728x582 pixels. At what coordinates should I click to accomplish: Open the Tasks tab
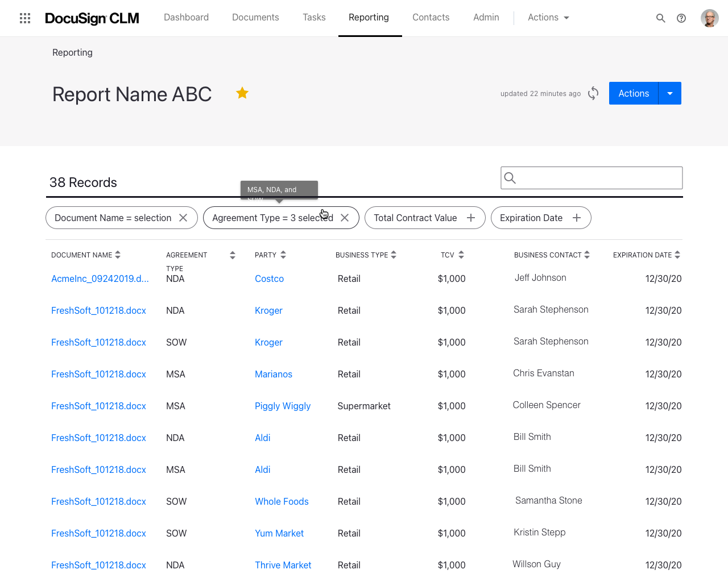(x=314, y=18)
